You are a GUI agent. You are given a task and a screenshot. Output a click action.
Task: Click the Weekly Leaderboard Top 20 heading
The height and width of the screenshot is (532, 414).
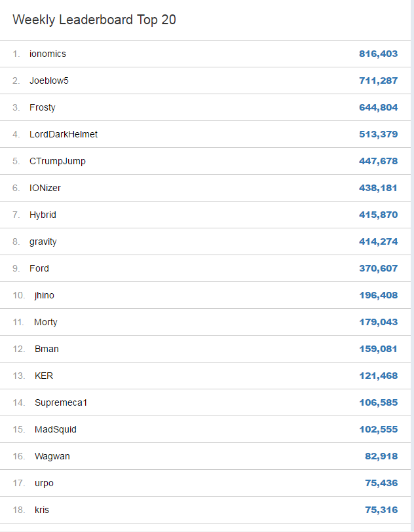click(x=94, y=20)
